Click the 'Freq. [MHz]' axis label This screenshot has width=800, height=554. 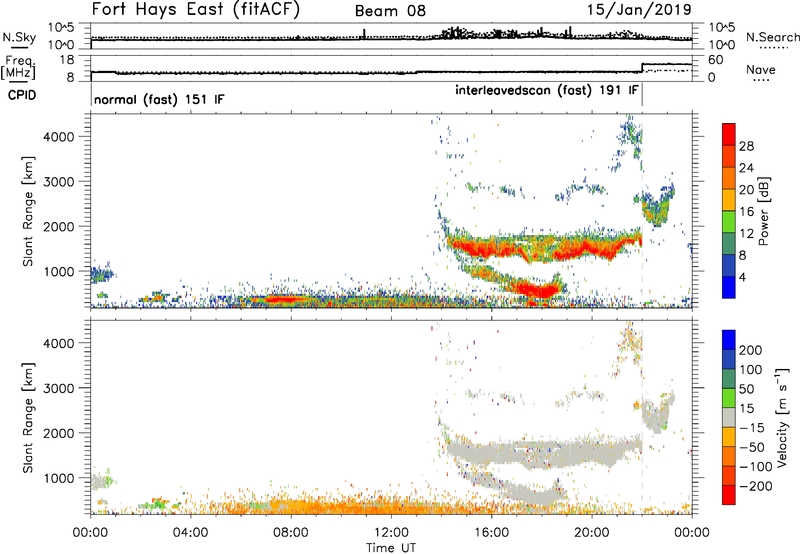point(18,67)
